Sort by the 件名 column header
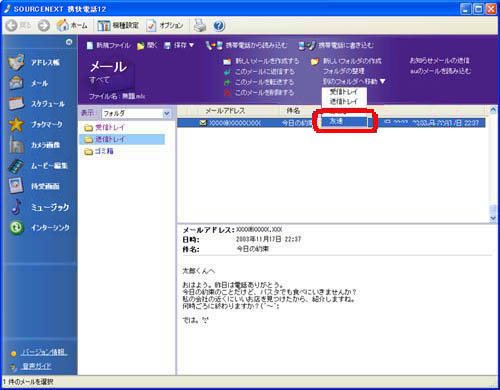This screenshot has height=390, width=500. point(293,110)
